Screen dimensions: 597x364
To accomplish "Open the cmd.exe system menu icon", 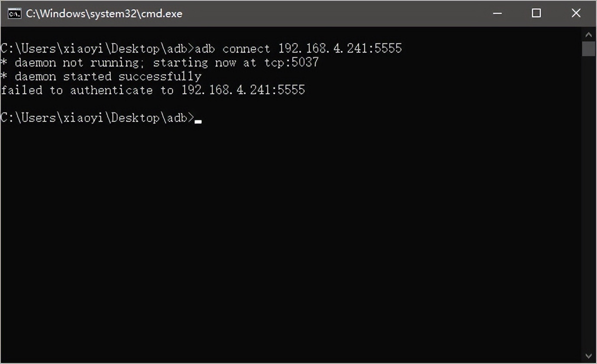I will coord(14,13).
